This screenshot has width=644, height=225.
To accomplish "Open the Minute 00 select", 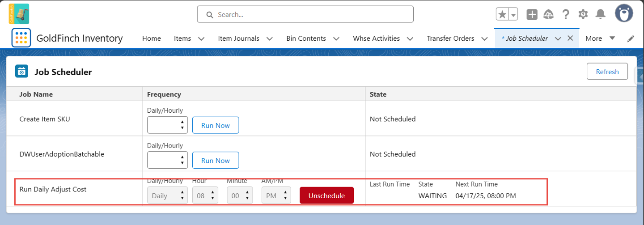I will [240, 195].
